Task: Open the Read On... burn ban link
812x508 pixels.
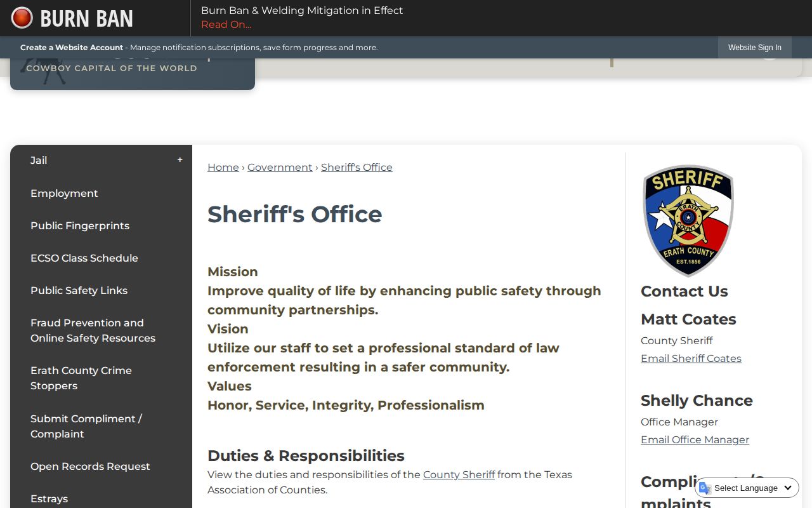Action: point(226,25)
